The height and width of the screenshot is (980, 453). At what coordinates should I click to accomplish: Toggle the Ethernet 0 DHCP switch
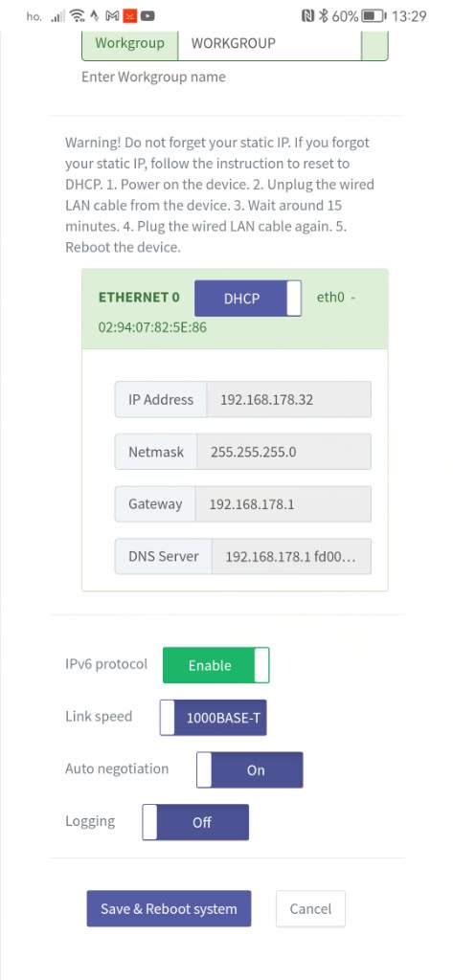point(248,299)
